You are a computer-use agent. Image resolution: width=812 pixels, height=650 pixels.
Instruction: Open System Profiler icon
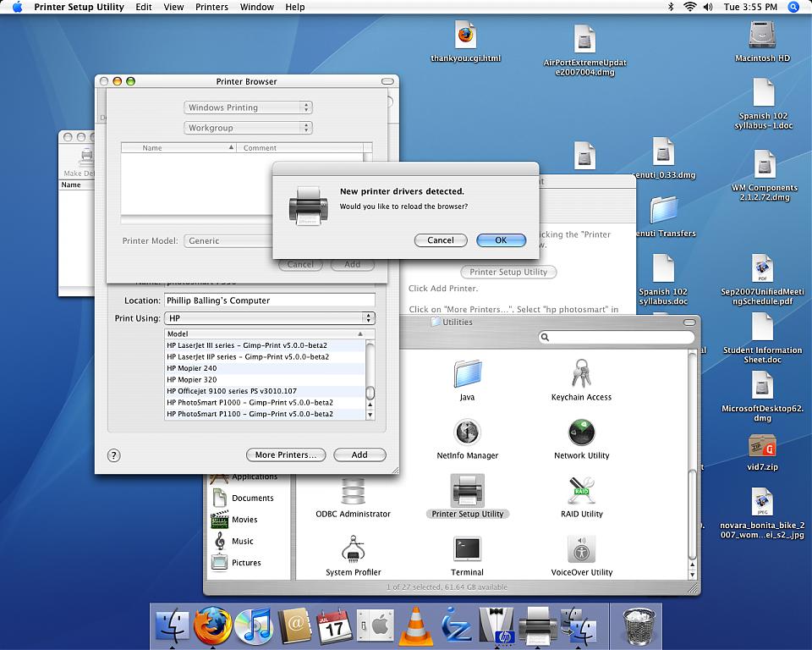click(353, 549)
